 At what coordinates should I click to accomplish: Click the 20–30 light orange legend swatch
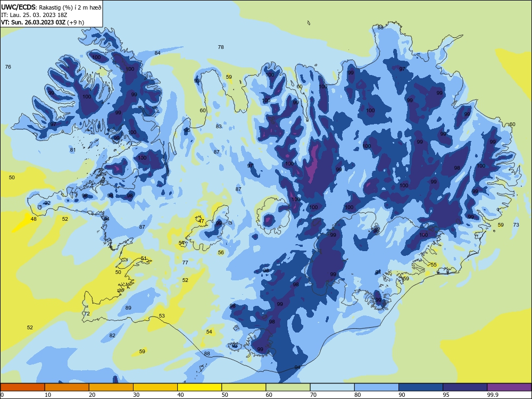(x=111, y=387)
